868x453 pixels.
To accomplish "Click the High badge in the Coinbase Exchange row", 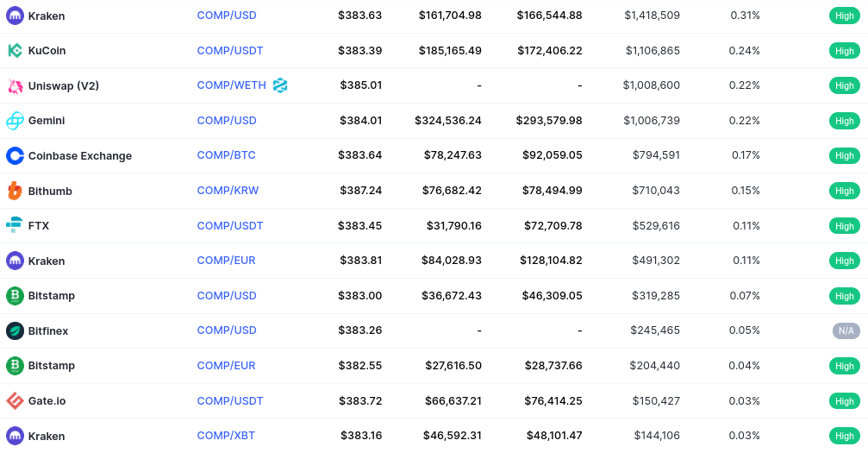I will (844, 156).
